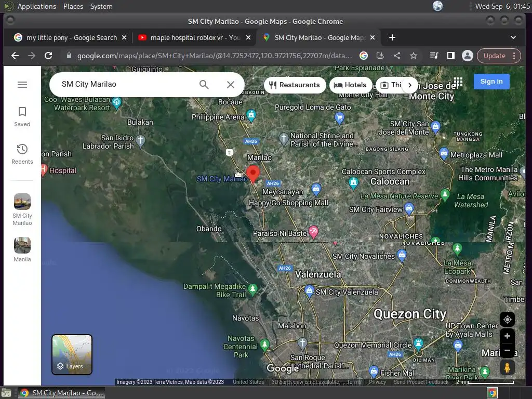This screenshot has height=399, width=532.
Task: Open Send Product Feedback link
Action: (x=421, y=382)
